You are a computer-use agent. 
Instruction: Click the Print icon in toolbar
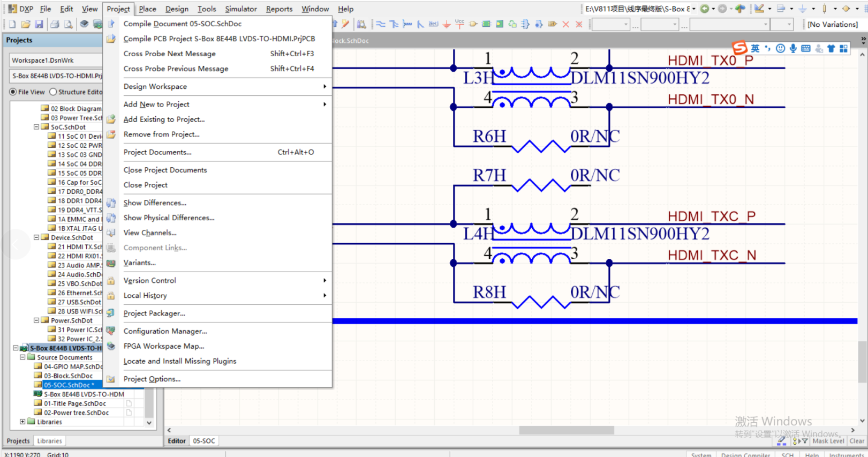pos(55,24)
